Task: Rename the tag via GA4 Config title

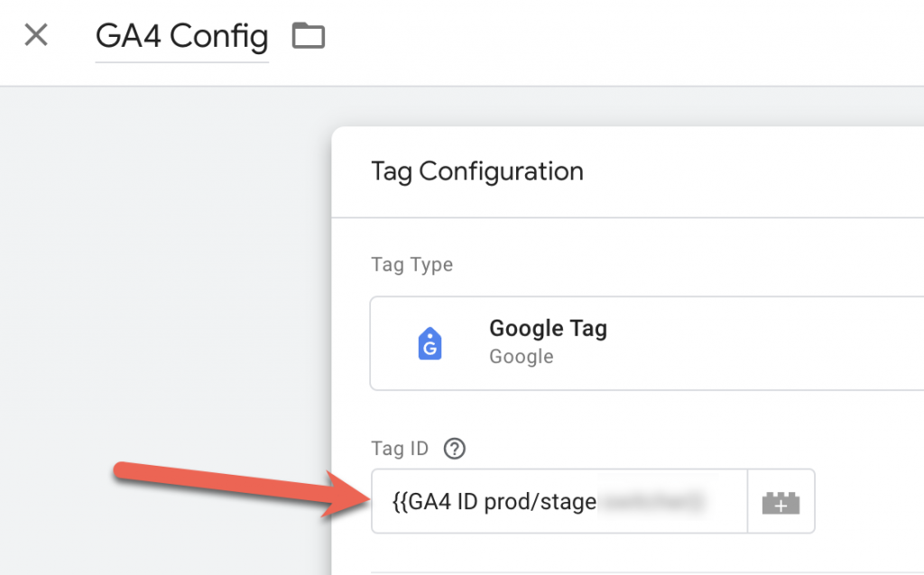Action: point(182,36)
